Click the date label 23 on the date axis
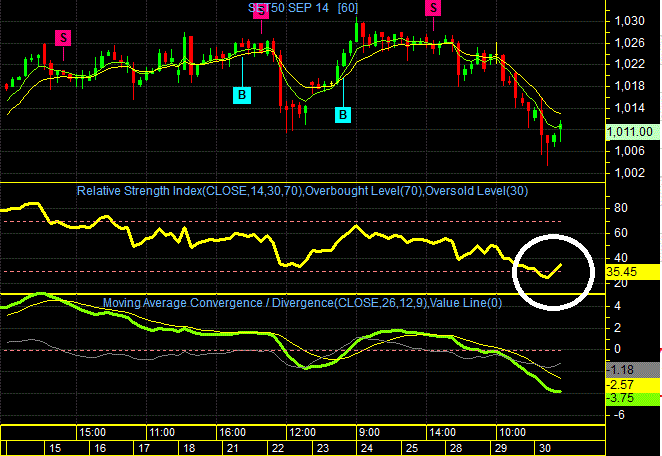Screen dimensions: 662x456 click(323, 448)
